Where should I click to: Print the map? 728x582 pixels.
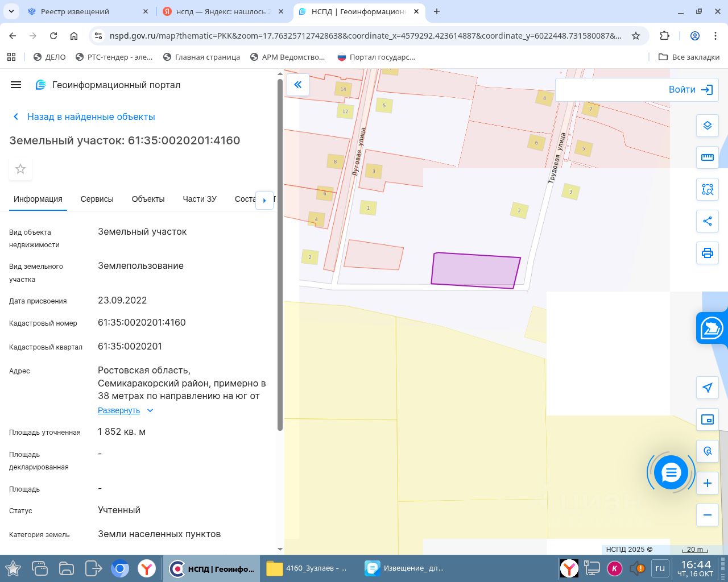(x=708, y=253)
